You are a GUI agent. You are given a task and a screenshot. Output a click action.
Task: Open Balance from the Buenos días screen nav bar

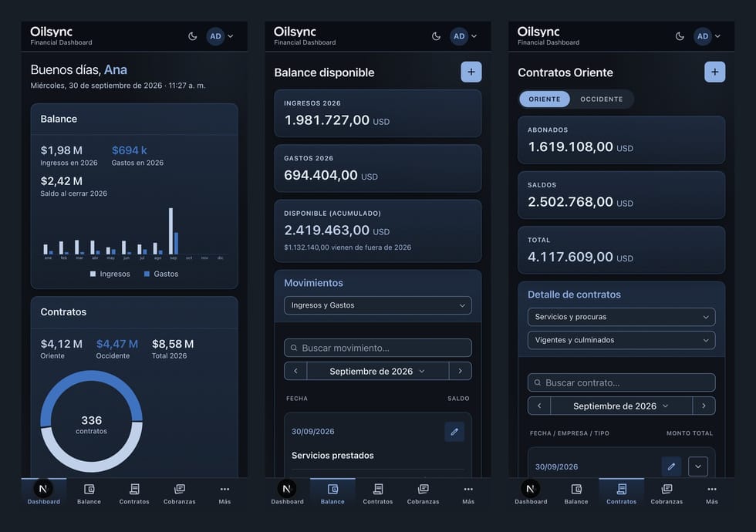pyautogui.click(x=89, y=493)
